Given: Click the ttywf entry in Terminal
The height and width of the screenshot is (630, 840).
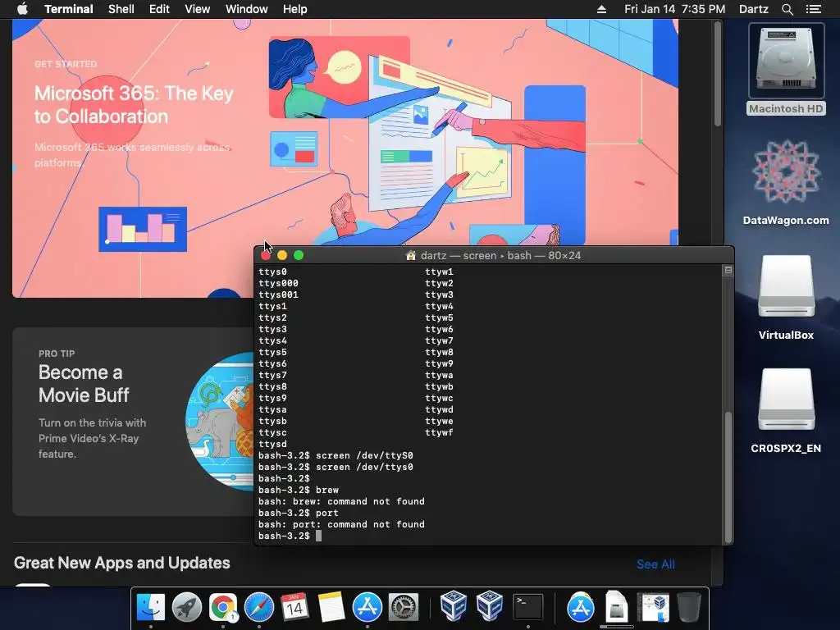Looking at the screenshot, I should [x=439, y=432].
